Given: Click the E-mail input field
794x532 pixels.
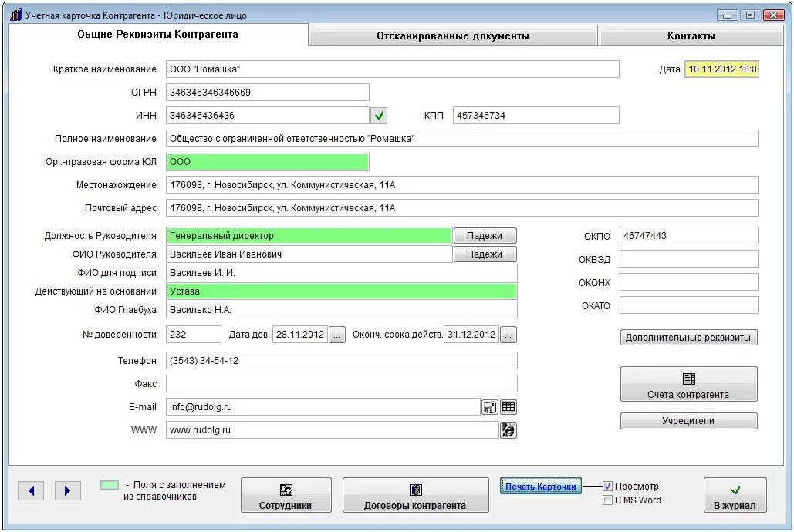Looking at the screenshot, I should pos(323,407).
